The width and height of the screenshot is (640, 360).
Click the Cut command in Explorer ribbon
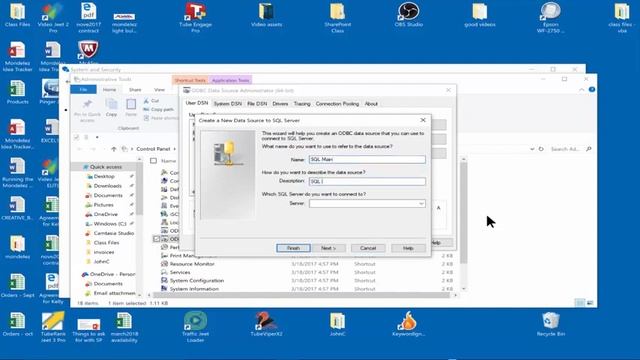[x=151, y=100]
